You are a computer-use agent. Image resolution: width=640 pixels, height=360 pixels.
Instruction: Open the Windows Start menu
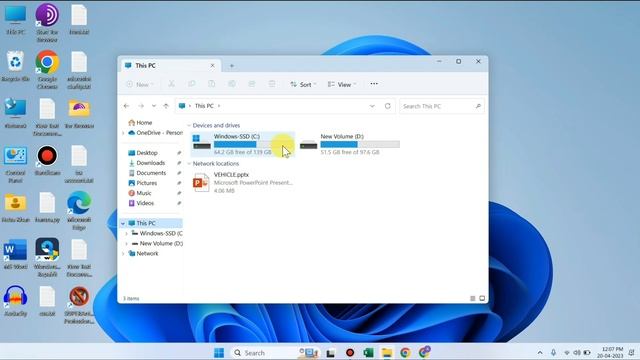click(x=219, y=353)
